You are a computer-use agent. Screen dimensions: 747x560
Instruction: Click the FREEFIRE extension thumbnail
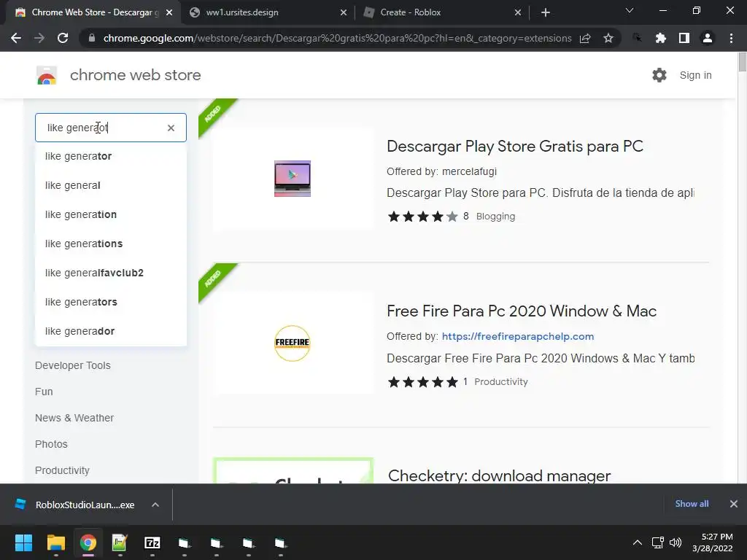[293, 343]
